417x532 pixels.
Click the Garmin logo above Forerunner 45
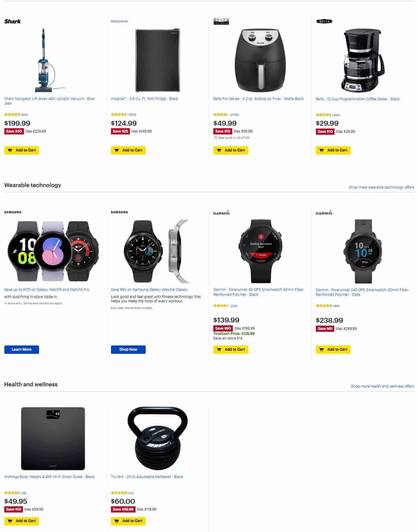221,213
